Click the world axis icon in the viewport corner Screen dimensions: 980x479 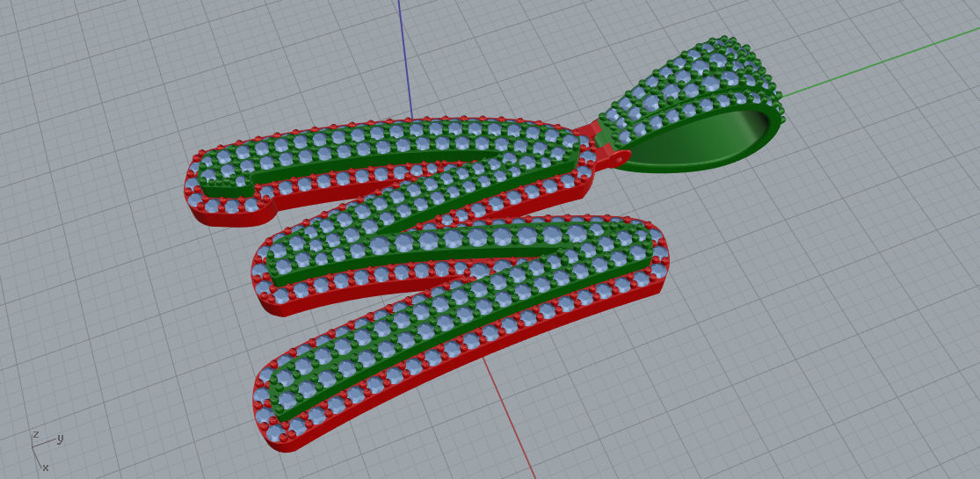pyautogui.click(x=47, y=450)
